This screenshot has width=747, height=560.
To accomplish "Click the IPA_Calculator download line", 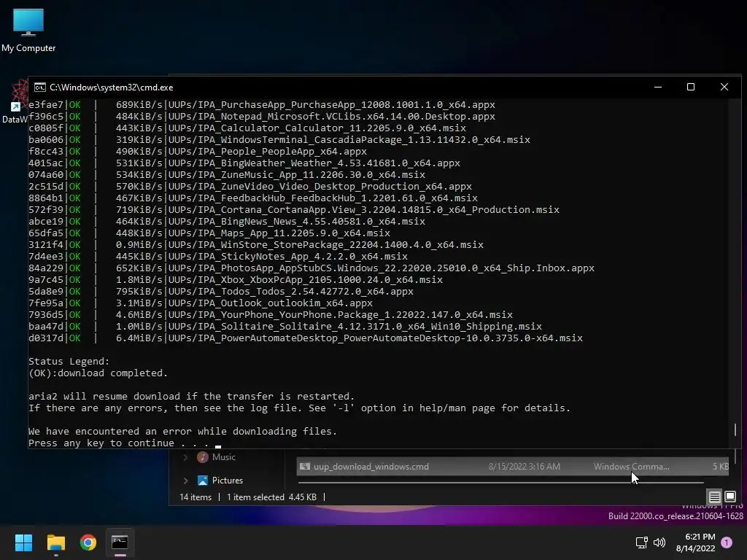I will coord(247,128).
